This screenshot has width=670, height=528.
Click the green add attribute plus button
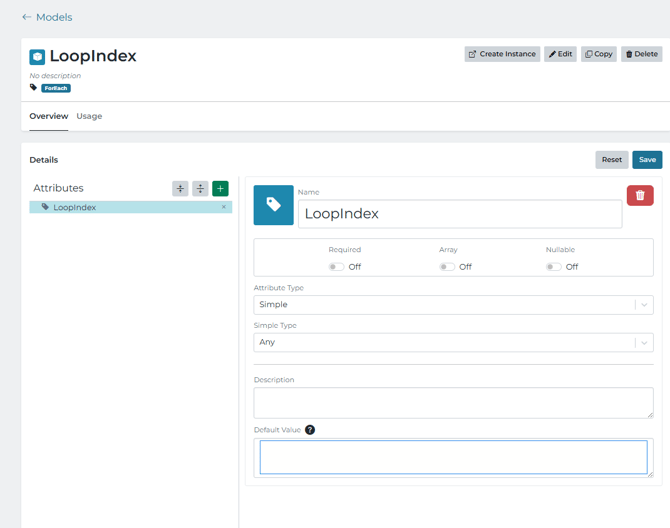point(220,188)
